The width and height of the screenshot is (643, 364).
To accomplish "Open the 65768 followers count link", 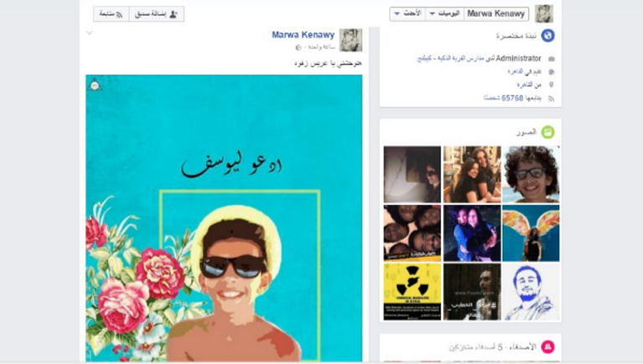I will tap(512, 99).
